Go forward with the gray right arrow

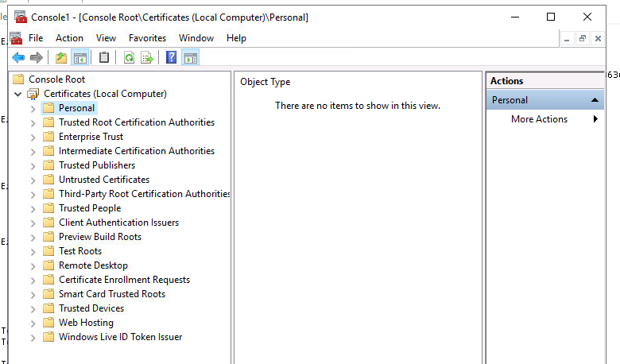coord(37,58)
